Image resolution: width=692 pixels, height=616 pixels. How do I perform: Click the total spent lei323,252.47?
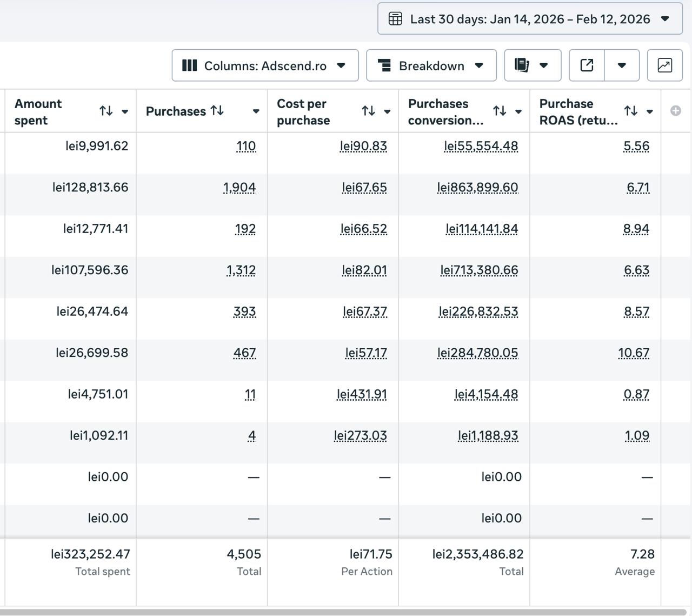[x=90, y=554]
